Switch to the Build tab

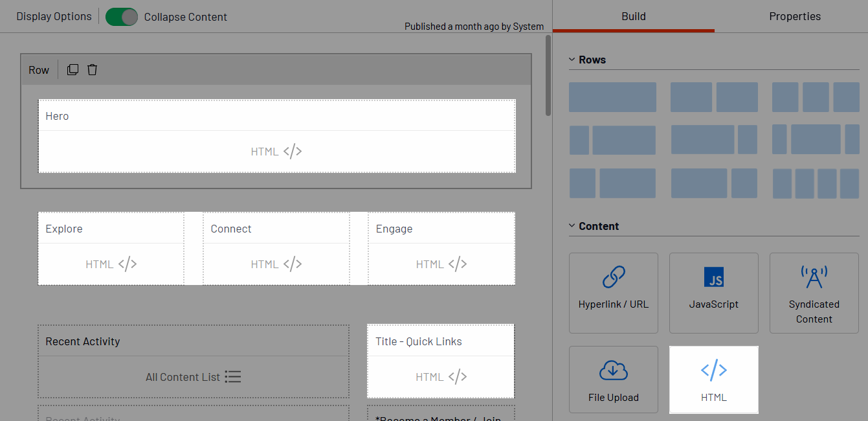pyautogui.click(x=634, y=16)
